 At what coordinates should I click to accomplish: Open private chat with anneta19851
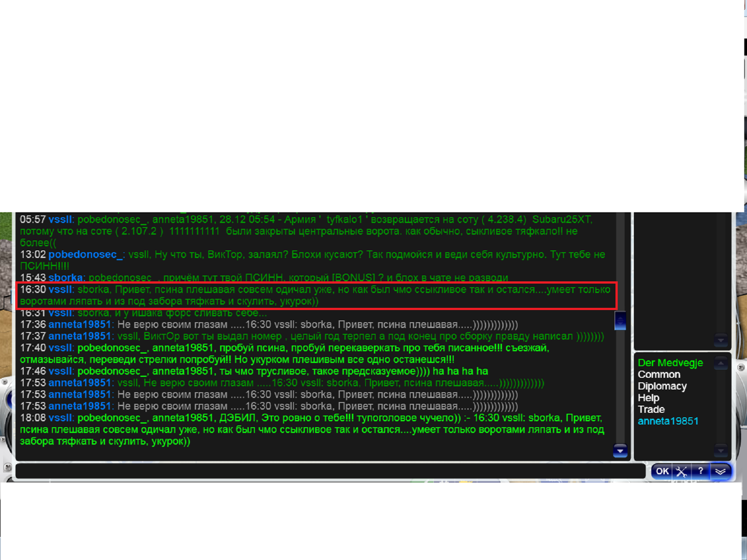point(668,421)
